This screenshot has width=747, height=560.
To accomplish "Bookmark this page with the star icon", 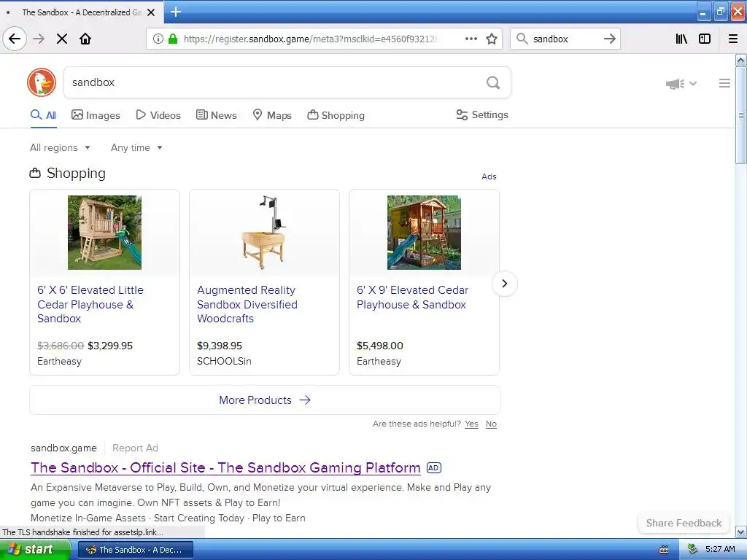I will (492, 39).
